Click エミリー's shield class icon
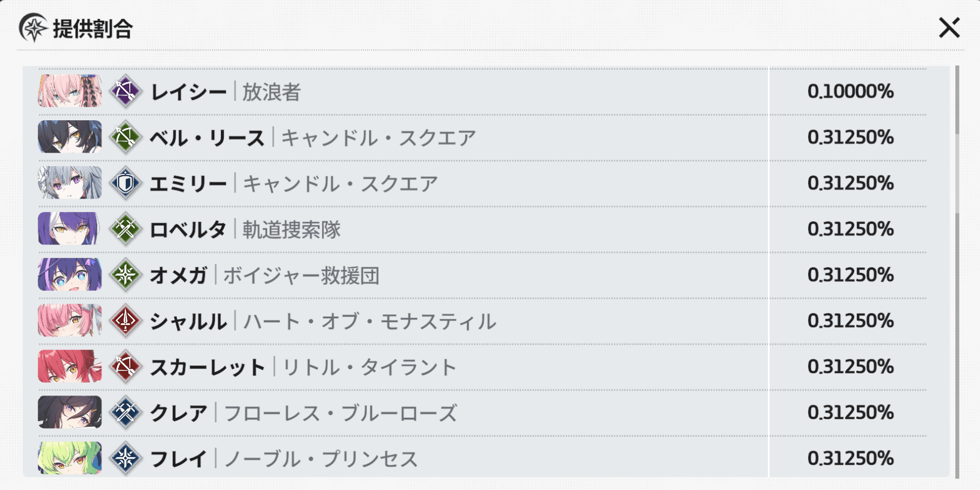Screen dimensions: 980x490 click(125, 183)
